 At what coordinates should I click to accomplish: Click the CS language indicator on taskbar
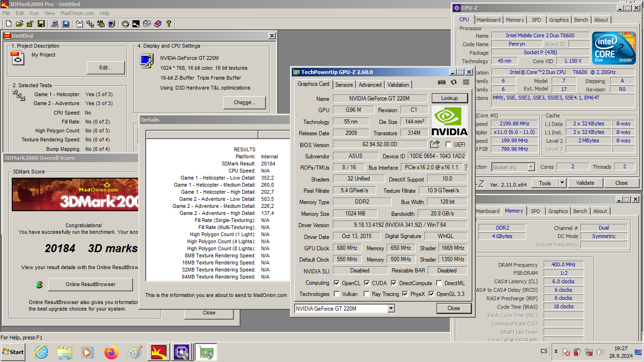click(x=544, y=351)
